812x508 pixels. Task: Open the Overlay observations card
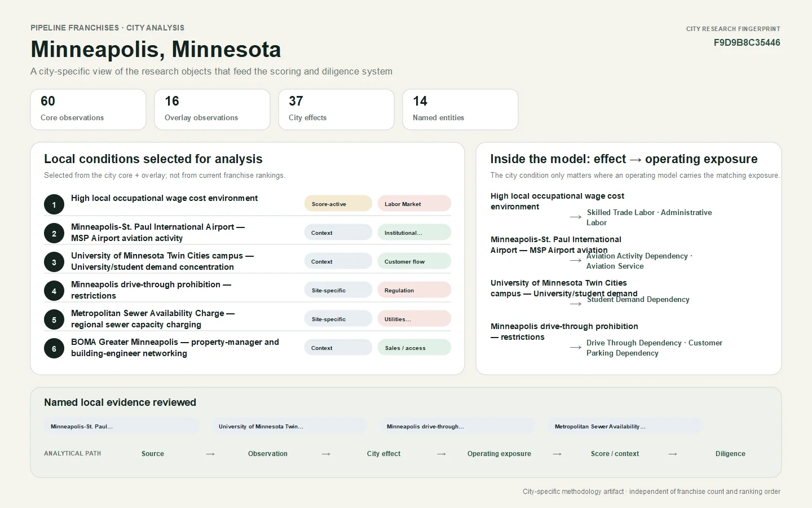[213, 110]
